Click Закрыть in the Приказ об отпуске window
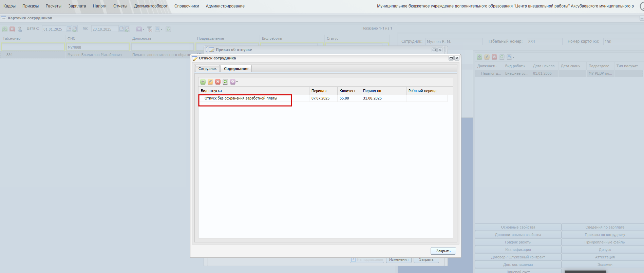644x273 pixels. pyautogui.click(x=426, y=260)
